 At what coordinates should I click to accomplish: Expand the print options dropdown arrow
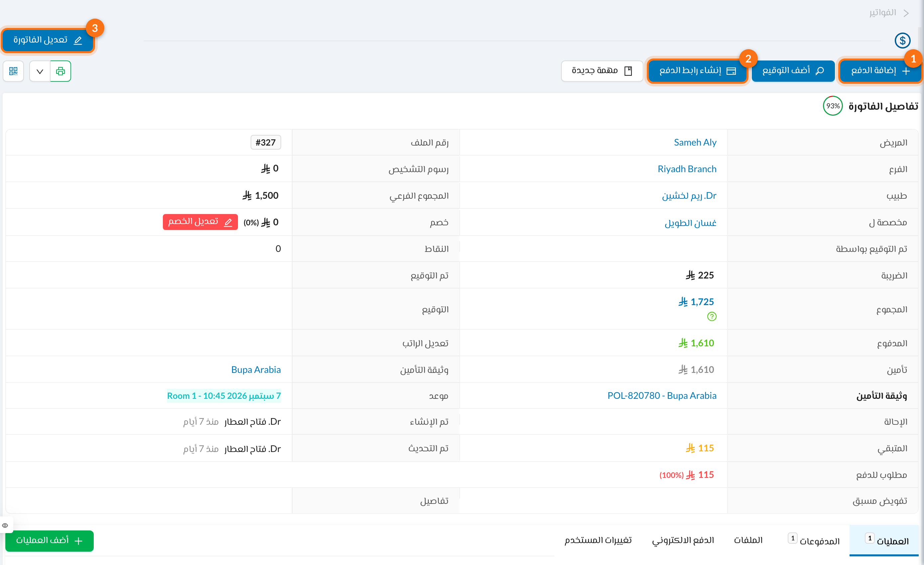coord(40,71)
